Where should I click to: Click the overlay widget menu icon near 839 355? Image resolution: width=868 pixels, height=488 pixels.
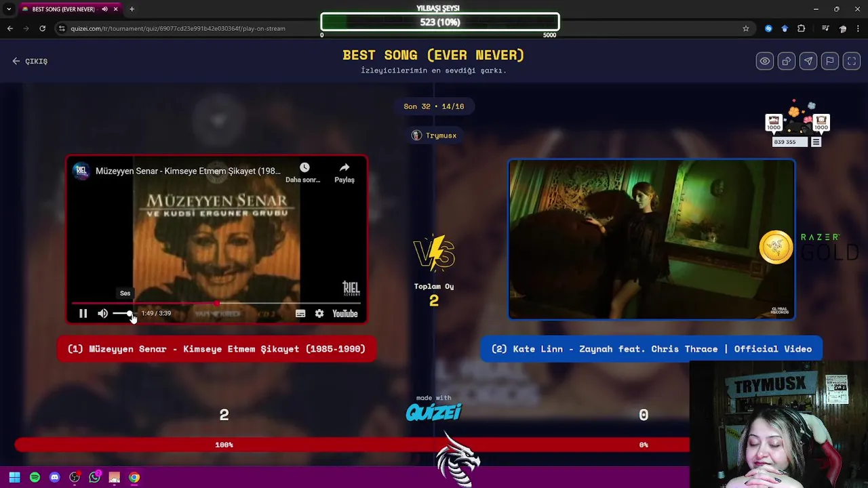click(816, 142)
